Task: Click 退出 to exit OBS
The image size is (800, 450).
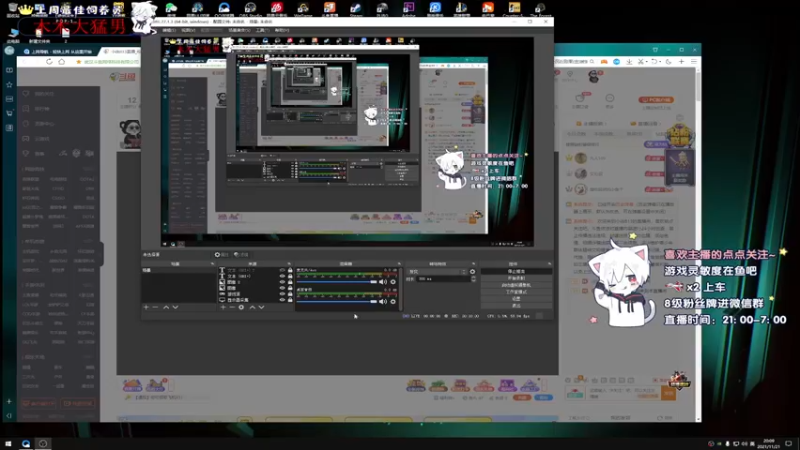Action: click(516, 305)
